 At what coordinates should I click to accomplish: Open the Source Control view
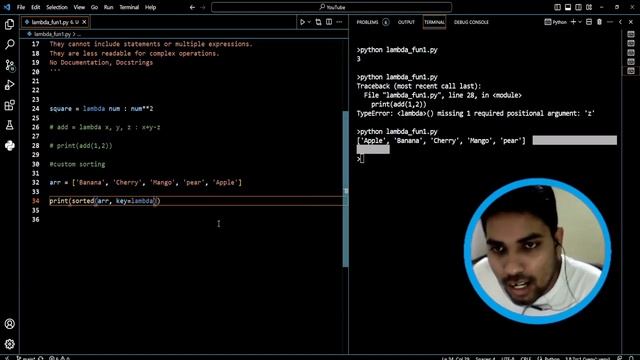9,65
